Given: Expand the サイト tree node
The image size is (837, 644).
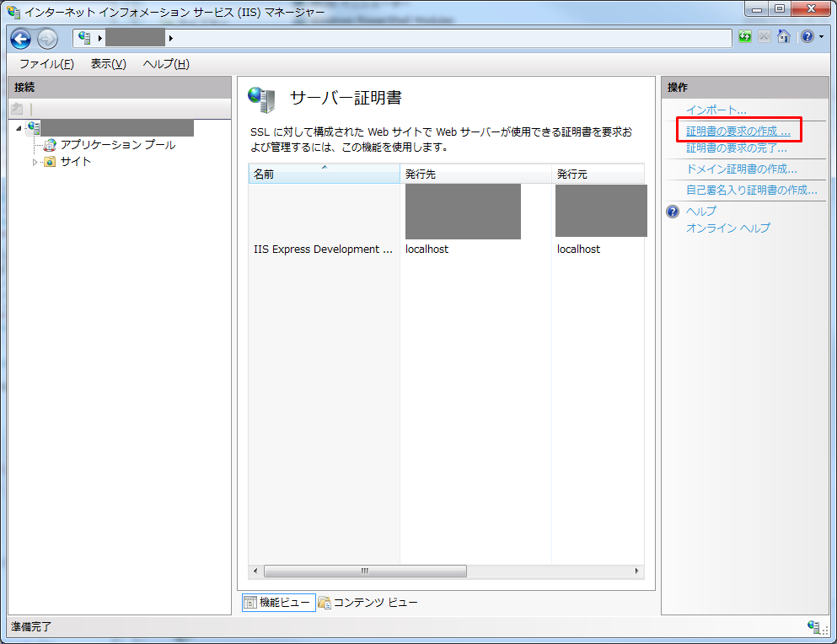Looking at the screenshot, I should pyautogui.click(x=35, y=162).
